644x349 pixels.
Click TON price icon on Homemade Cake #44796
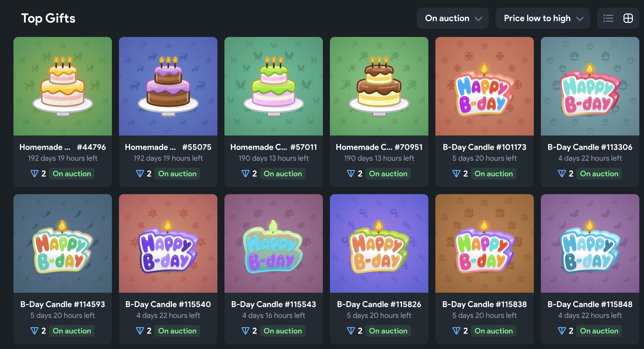click(x=34, y=174)
